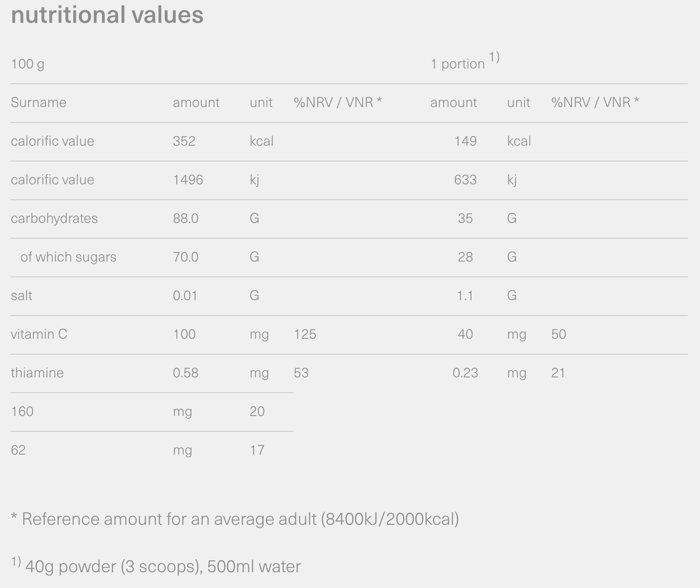Image resolution: width=700 pixels, height=588 pixels.
Task: Click the 149 kcal portion value
Action: (465, 141)
